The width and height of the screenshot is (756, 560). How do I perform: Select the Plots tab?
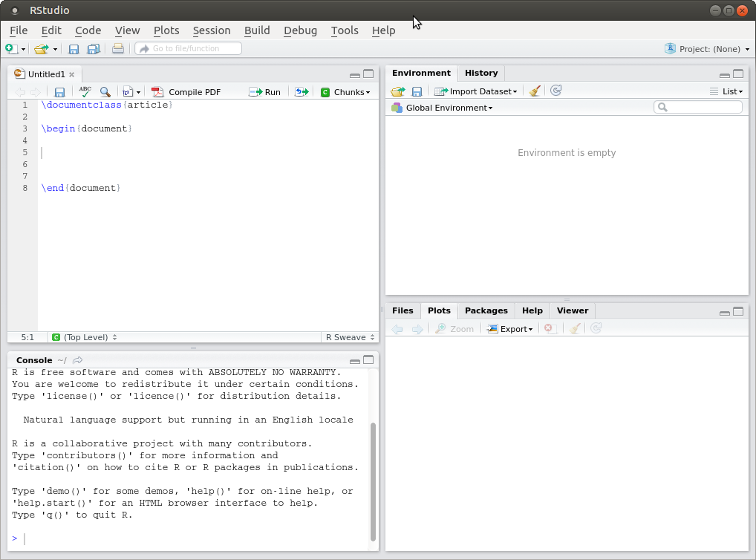tap(439, 310)
